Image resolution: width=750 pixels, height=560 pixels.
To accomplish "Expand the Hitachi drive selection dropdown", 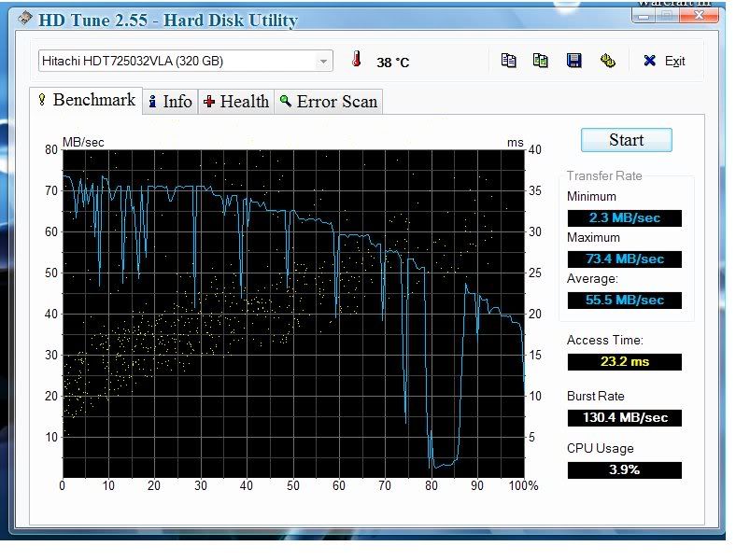I will tap(323, 62).
